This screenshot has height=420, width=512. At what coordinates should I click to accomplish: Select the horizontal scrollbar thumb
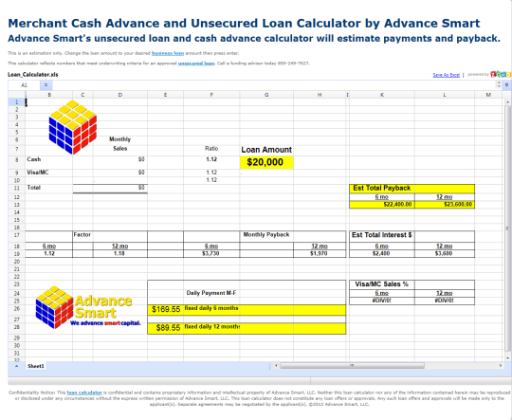352,365
